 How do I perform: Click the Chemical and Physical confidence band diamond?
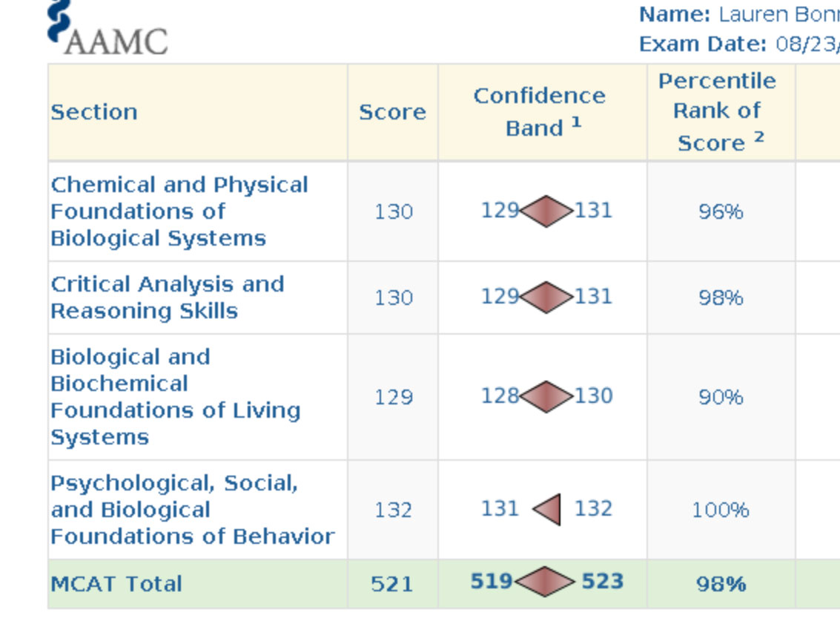coord(546,211)
